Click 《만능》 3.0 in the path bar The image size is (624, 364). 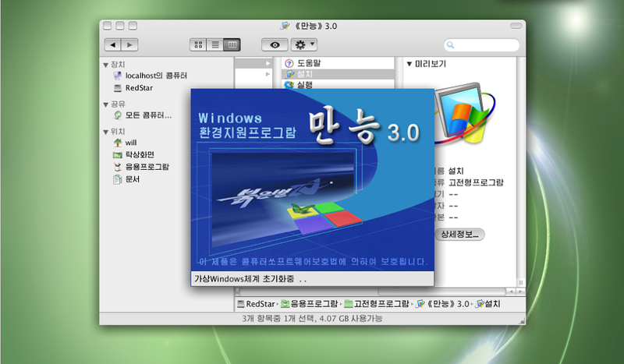point(448,304)
